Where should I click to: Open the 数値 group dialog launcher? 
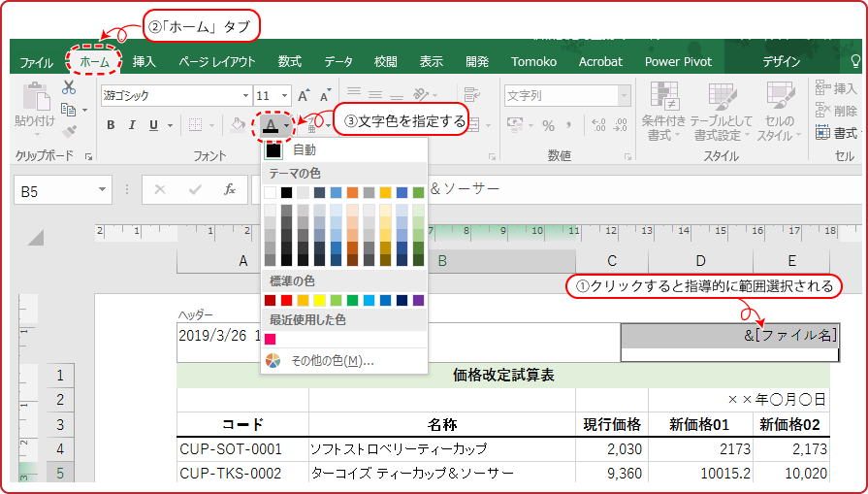627,157
